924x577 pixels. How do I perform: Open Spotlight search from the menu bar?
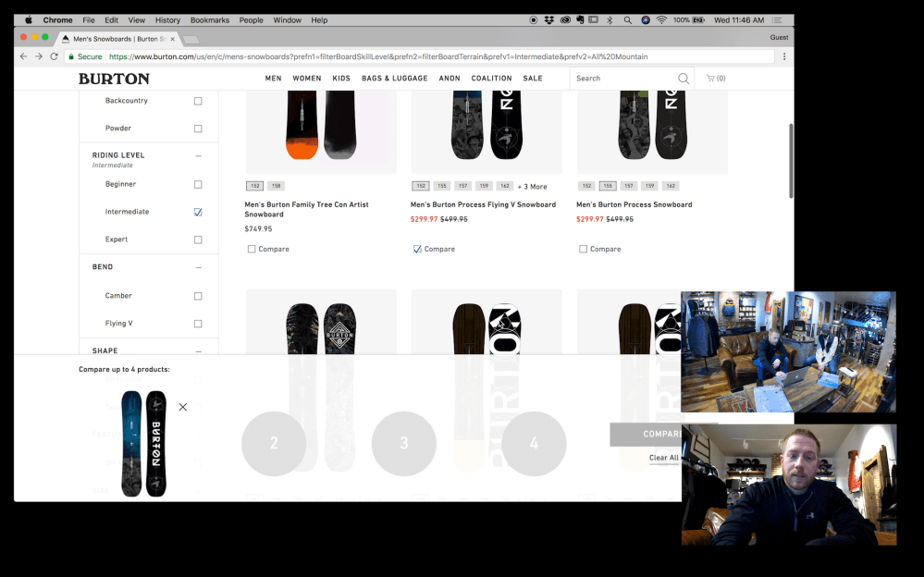pyautogui.click(x=627, y=18)
